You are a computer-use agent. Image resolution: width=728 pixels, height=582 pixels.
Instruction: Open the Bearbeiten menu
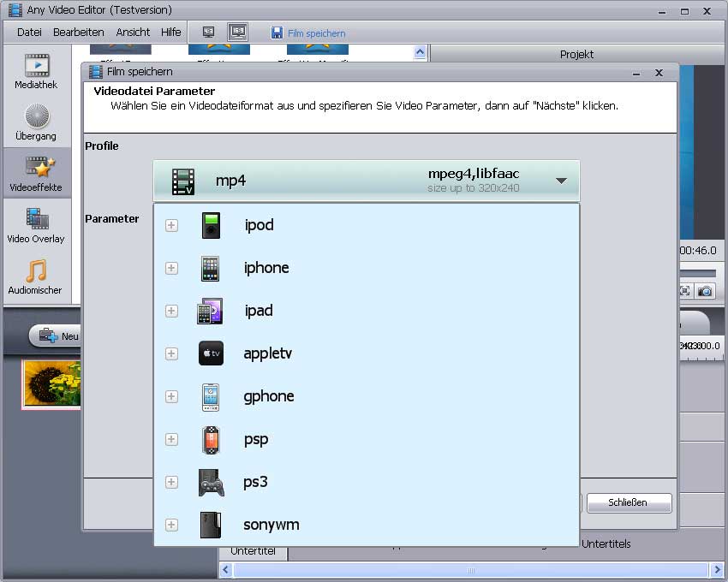pos(79,32)
